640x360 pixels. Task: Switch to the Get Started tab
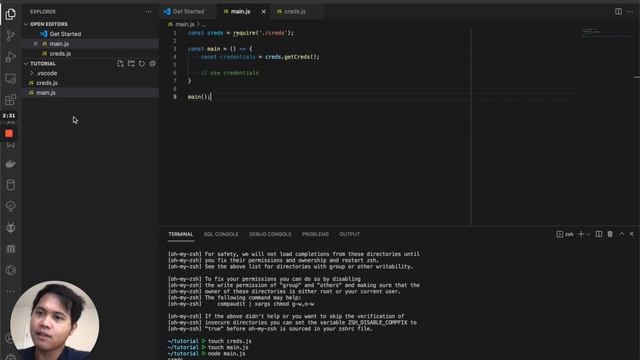[188, 12]
